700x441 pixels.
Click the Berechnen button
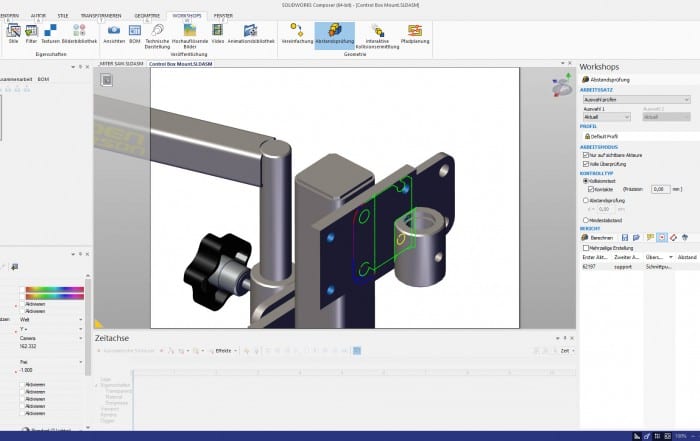pyautogui.click(x=597, y=237)
